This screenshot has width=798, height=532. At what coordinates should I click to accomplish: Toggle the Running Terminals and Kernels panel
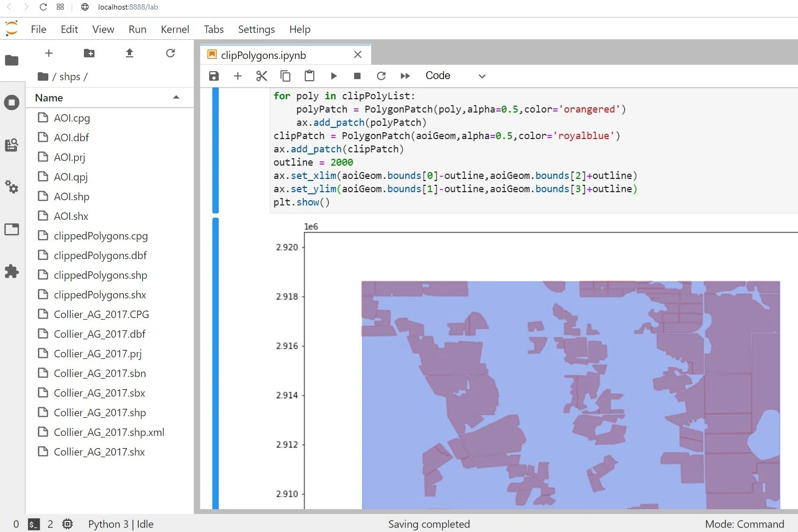(x=12, y=102)
